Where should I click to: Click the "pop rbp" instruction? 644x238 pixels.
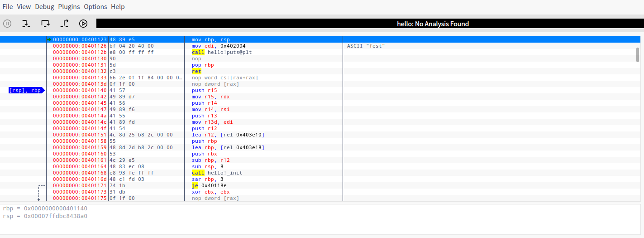pos(203,65)
